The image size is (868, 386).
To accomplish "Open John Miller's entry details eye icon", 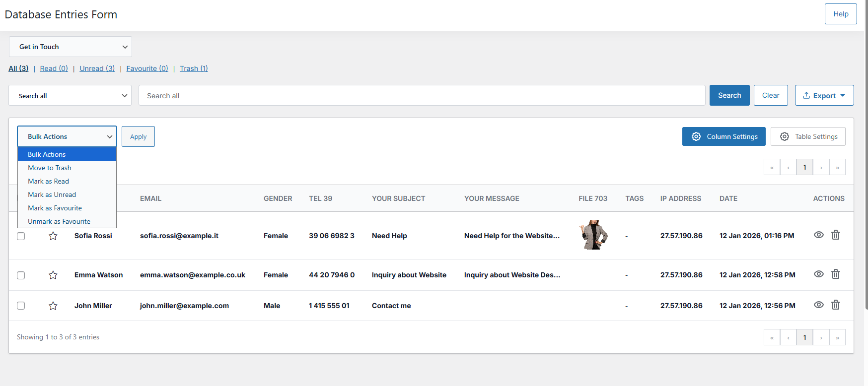I will [x=818, y=305].
